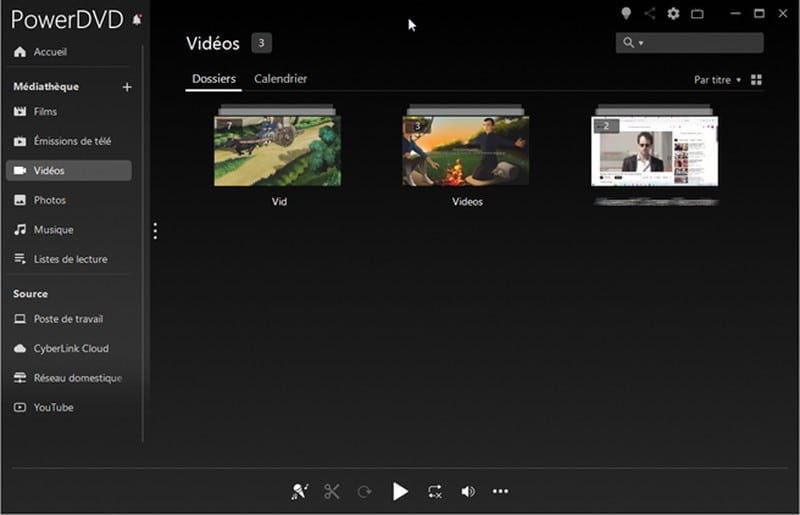Toggle the repeat mode icon
The height and width of the screenshot is (515, 800).
pos(435,492)
